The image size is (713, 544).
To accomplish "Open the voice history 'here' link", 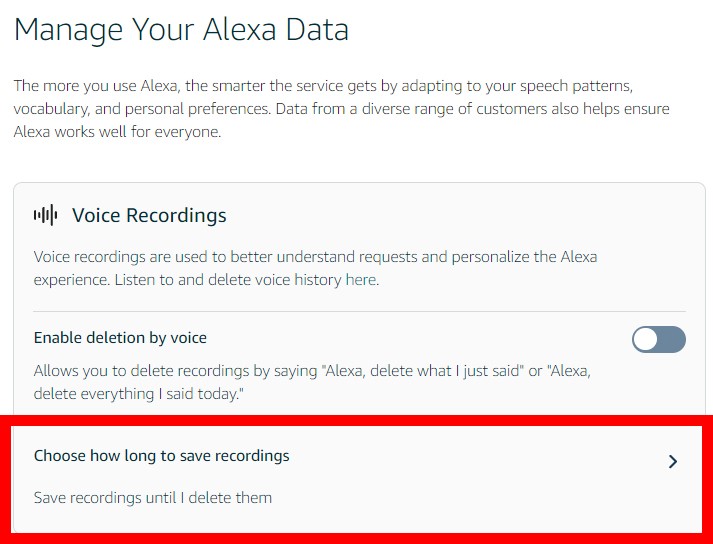I will (361, 280).
